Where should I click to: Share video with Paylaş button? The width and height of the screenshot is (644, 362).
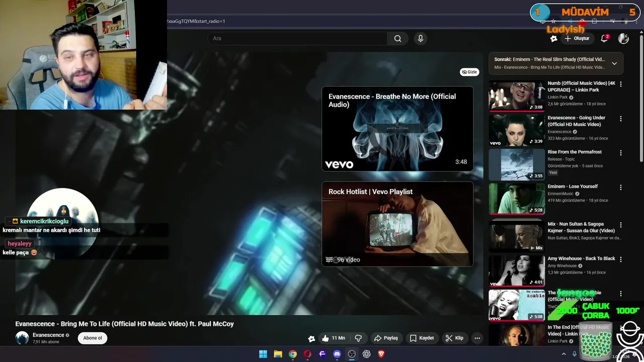tap(386, 338)
